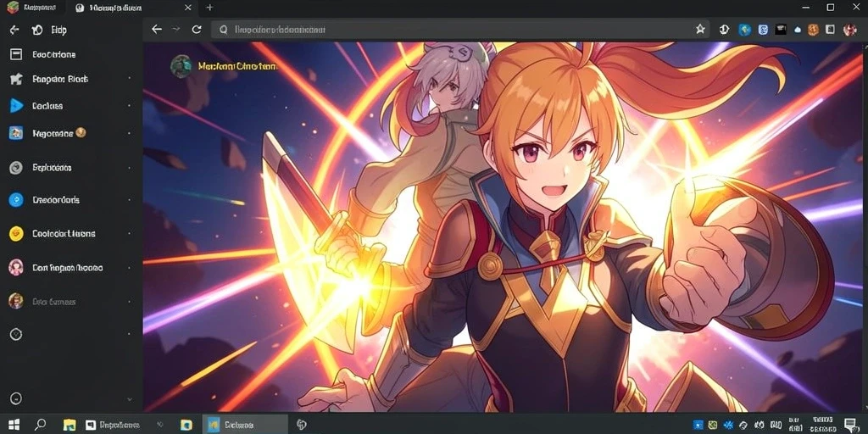Open a new tab with plus button
Image resolution: width=868 pixels, height=434 pixels.
coord(209,8)
